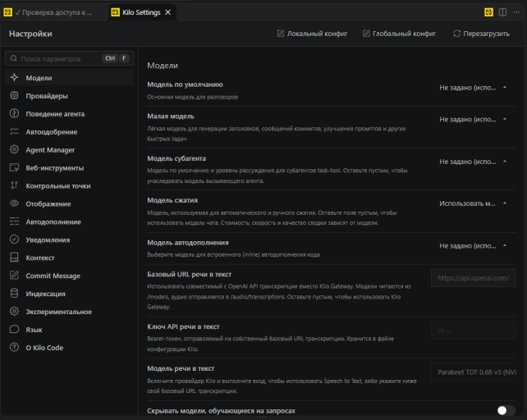Image resolution: width=527 pixels, height=420 pixels.
Task: Click the Отображение eye icon
Action: click(14, 203)
